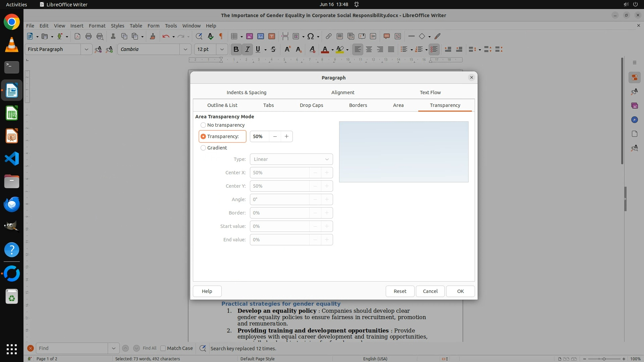
Task: Click the Bold formatting icon
Action: (x=236, y=49)
